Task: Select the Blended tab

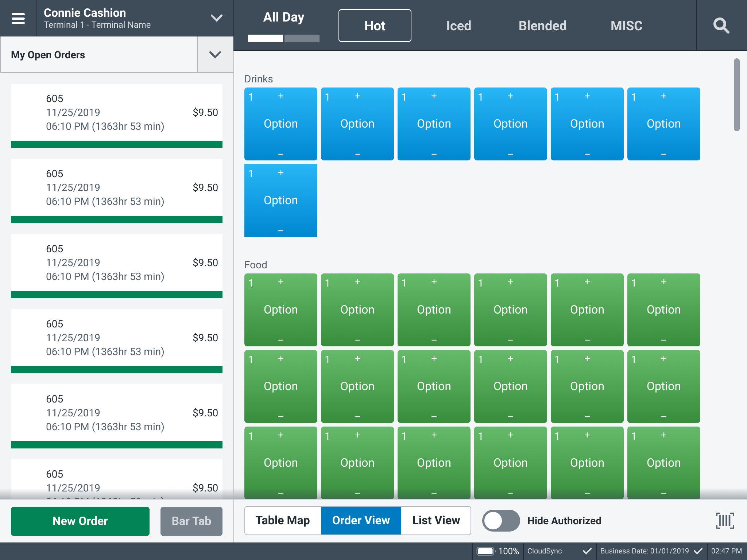Action: pos(542,26)
